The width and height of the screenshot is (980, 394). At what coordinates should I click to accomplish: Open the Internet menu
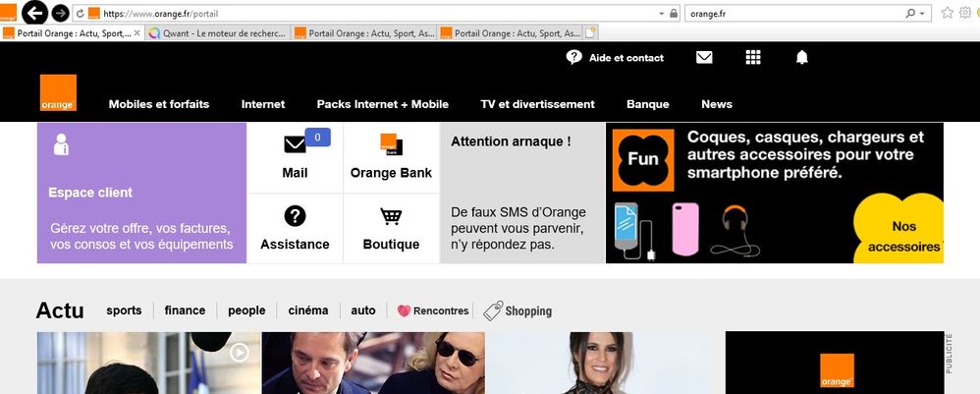(263, 104)
